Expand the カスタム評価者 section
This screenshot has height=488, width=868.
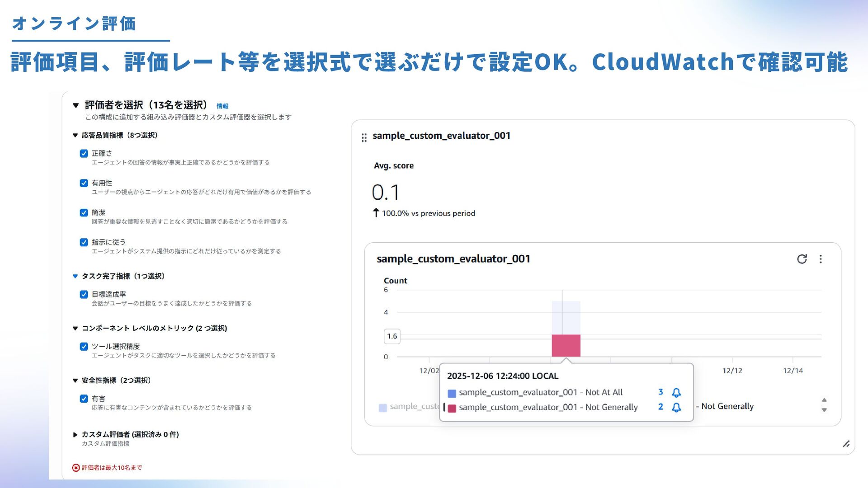[x=75, y=435]
